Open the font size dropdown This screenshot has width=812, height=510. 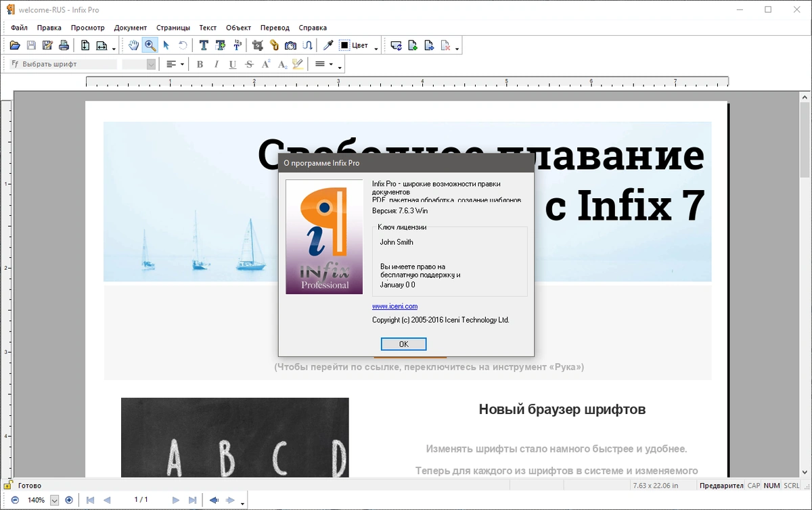151,64
